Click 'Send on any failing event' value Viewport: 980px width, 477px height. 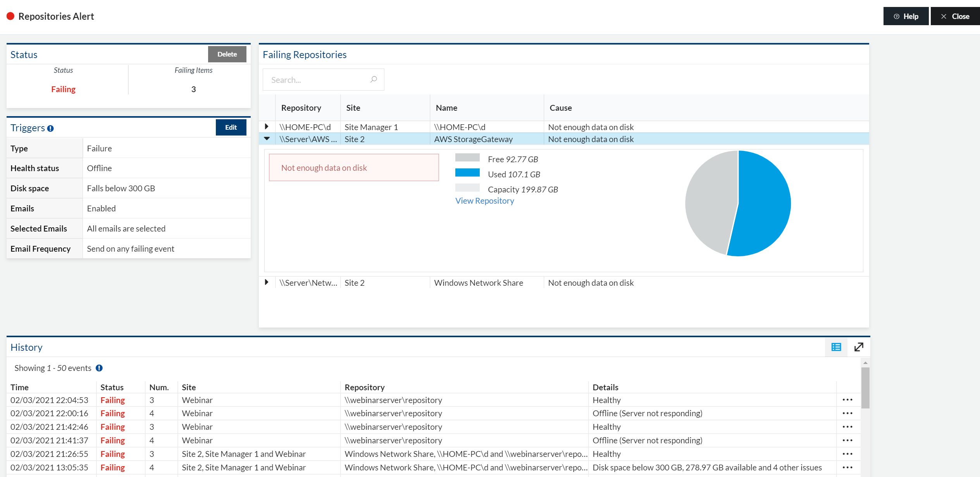tap(131, 249)
